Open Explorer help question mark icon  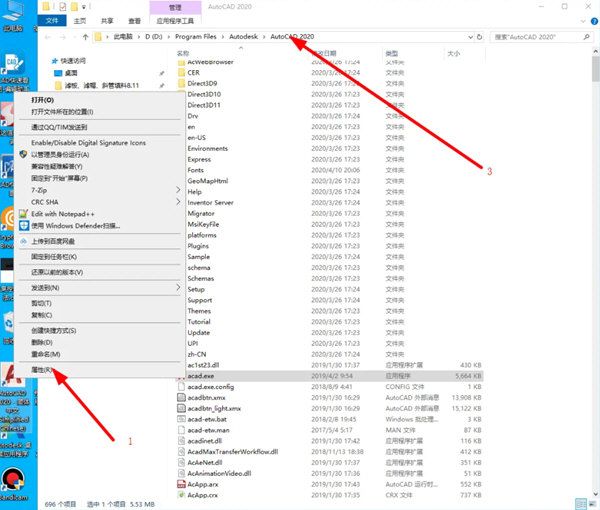pos(594,21)
